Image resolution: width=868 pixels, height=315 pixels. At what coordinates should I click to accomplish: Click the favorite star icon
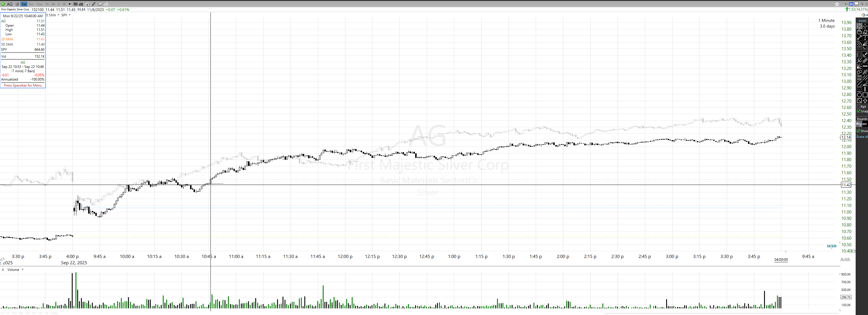tap(837, 4)
